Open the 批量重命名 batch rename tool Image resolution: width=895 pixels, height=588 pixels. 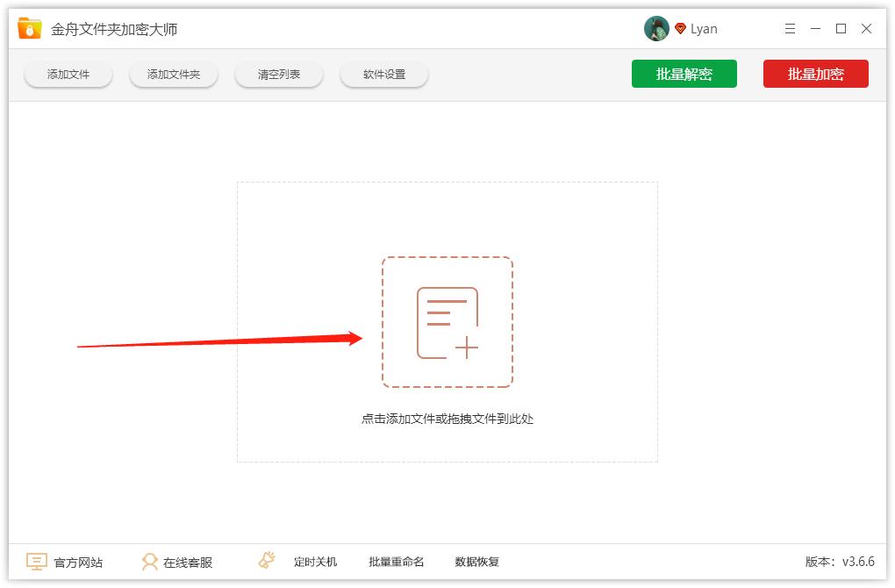point(396,562)
